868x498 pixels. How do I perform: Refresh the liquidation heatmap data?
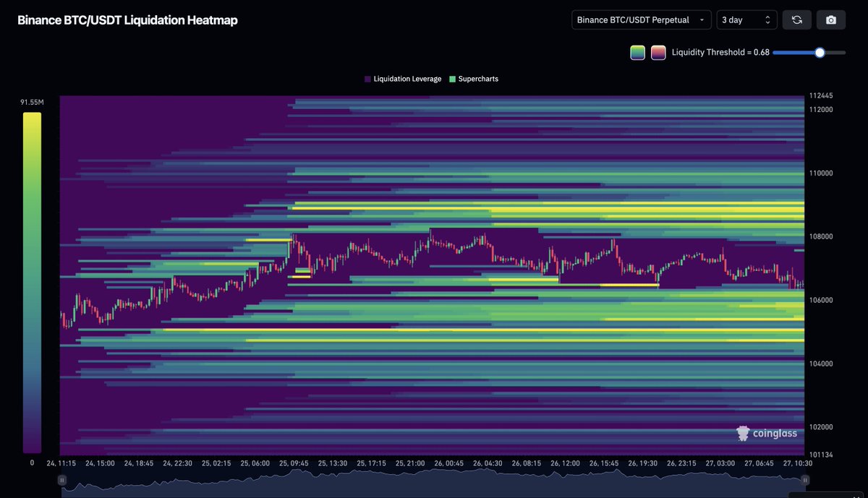coord(796,20)
